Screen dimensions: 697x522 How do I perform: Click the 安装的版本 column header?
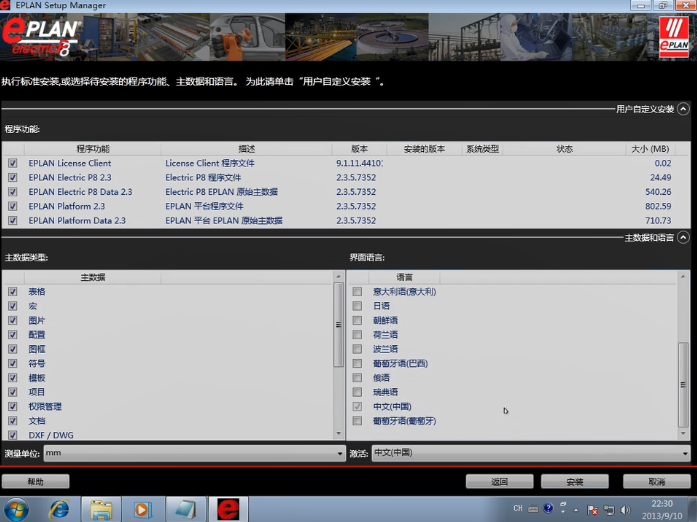424,149
